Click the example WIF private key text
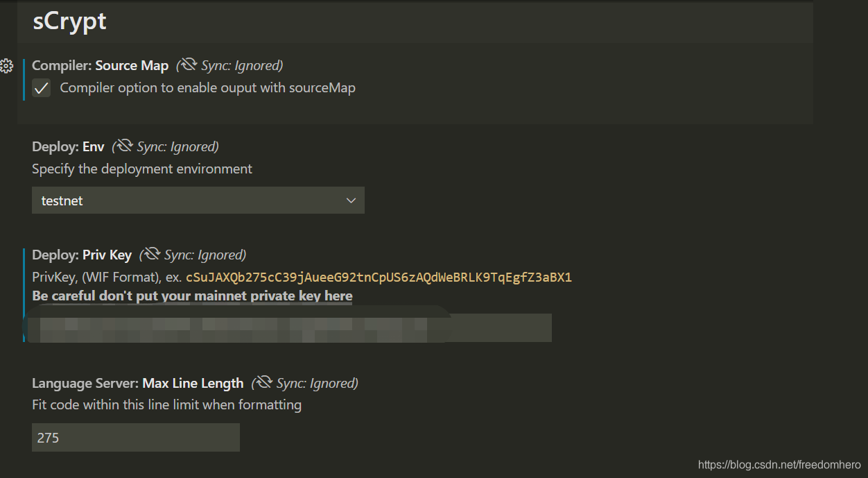Screen dimensions: 868x478 pyautogui.click(x=379, y=278)
